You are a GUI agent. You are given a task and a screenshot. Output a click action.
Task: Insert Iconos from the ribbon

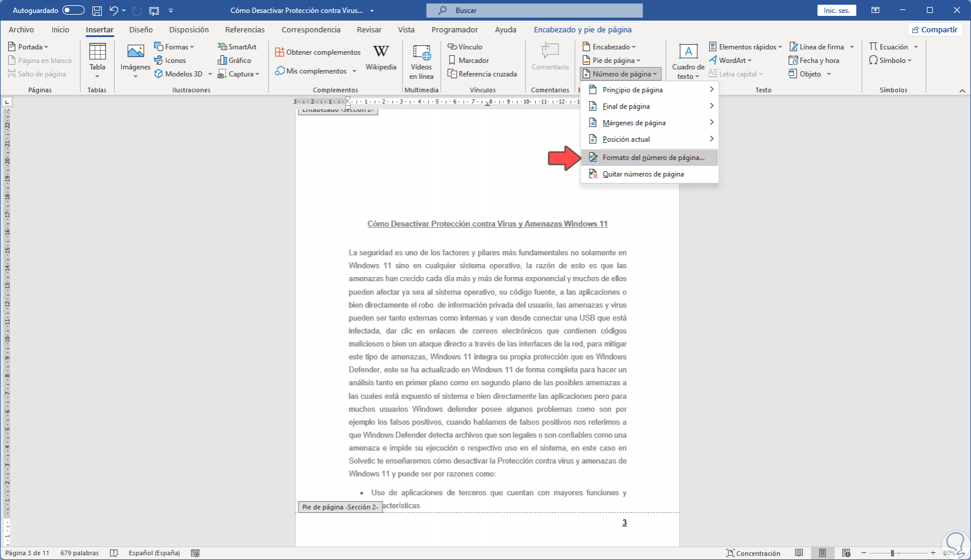170,61
